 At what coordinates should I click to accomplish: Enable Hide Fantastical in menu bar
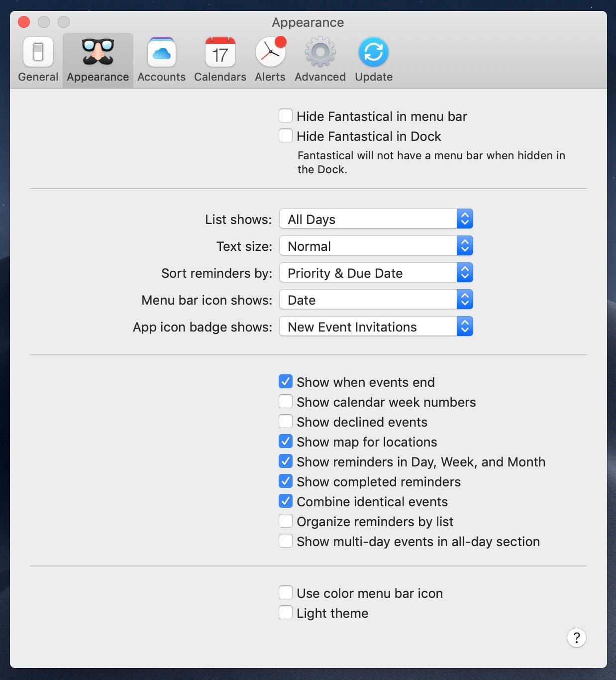pos(286,116)
